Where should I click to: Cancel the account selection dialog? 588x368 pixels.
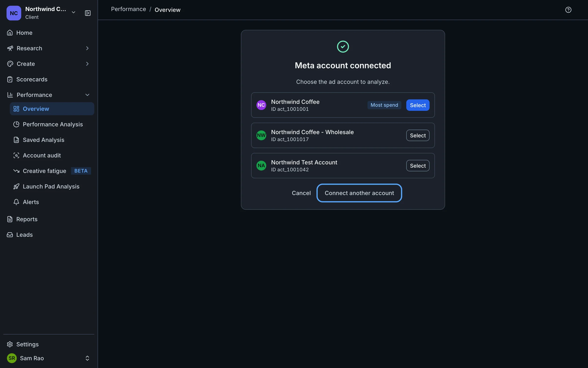tap(301, 193)
